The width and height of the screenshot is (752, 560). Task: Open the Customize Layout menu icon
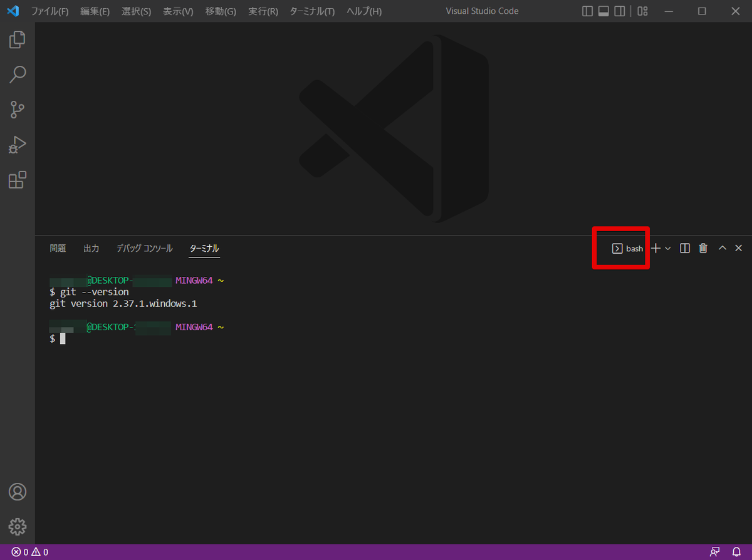click(x=642, y=11)
